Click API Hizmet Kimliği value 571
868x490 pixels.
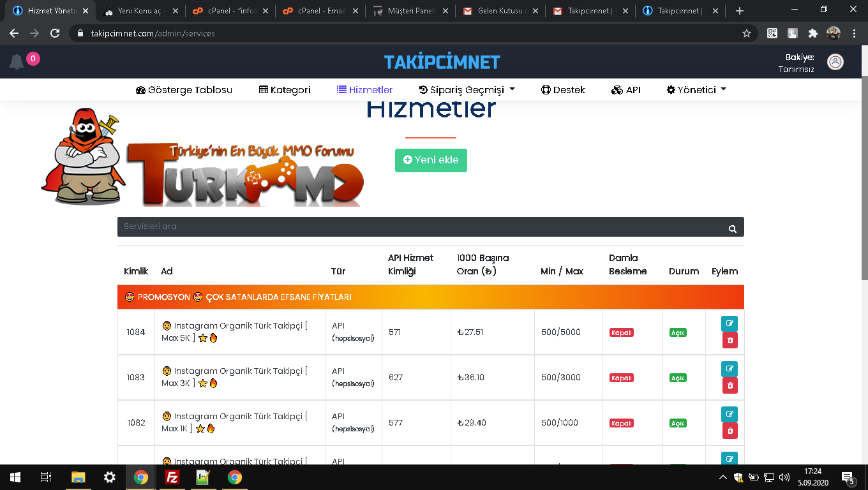394,332
